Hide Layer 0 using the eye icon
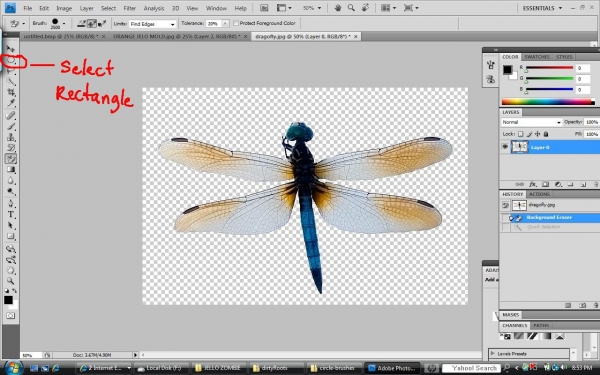The image size is (600, 375). (x=505, y=147)
